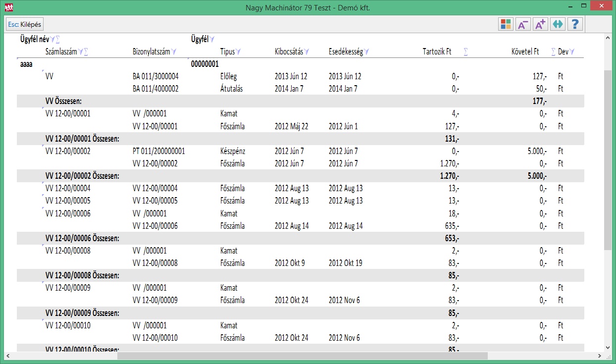Open the Típus column filter
The image size is (616, 364).
click(x=238, y=52)
